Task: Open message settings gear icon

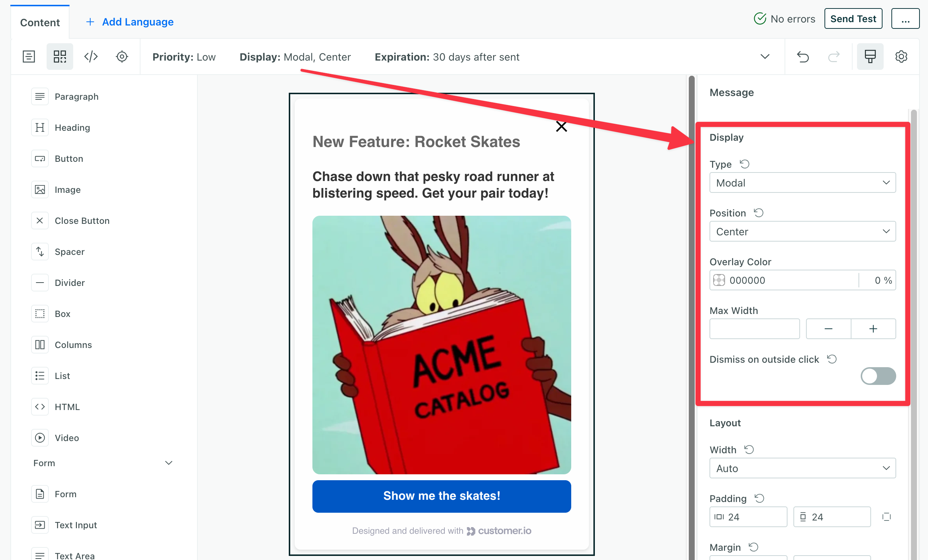Action: [901, 57]
